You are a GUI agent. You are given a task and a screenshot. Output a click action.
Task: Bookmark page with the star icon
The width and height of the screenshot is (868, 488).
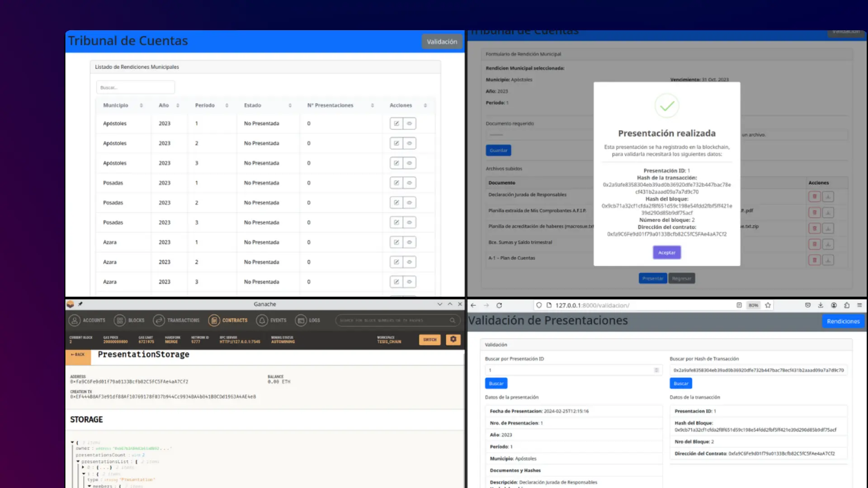768,305
